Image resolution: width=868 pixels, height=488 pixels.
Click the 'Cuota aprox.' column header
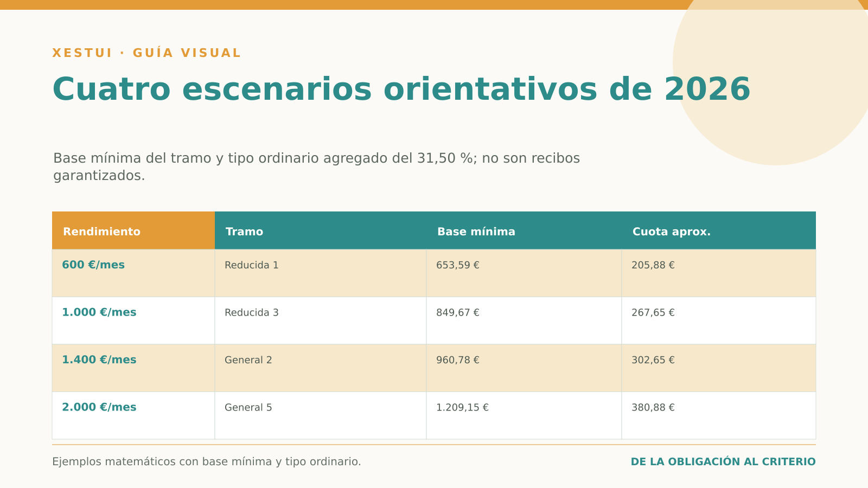719,230
